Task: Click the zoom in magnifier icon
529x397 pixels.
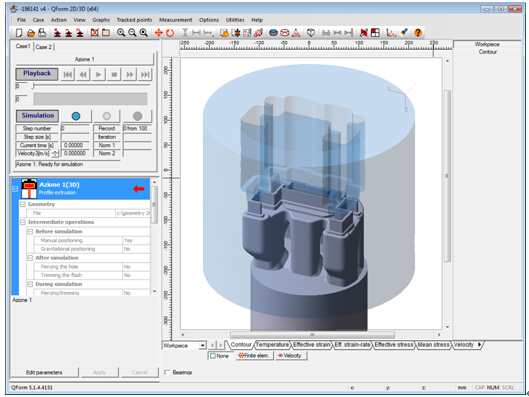Action: [x=121, y=33]
